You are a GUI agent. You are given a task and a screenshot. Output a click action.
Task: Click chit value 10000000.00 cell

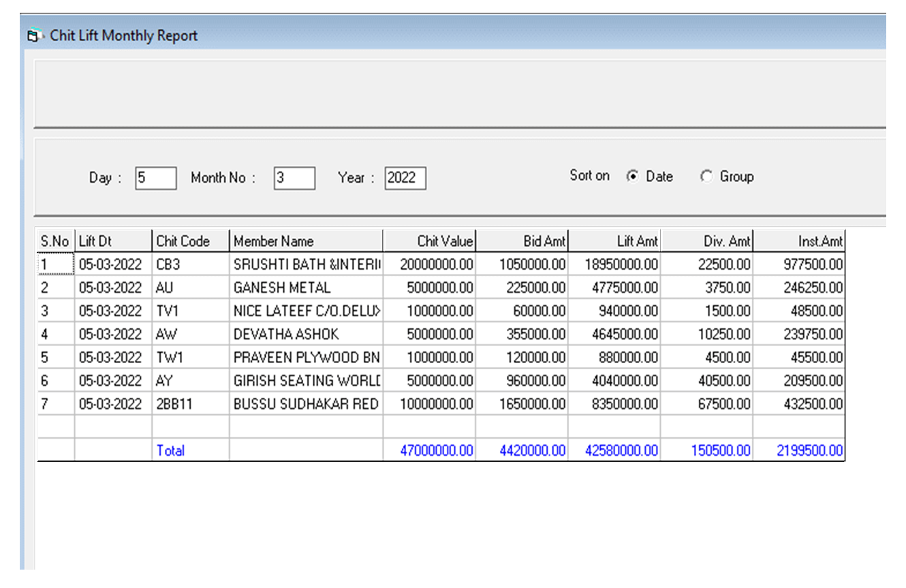click(x=430, y=403)
